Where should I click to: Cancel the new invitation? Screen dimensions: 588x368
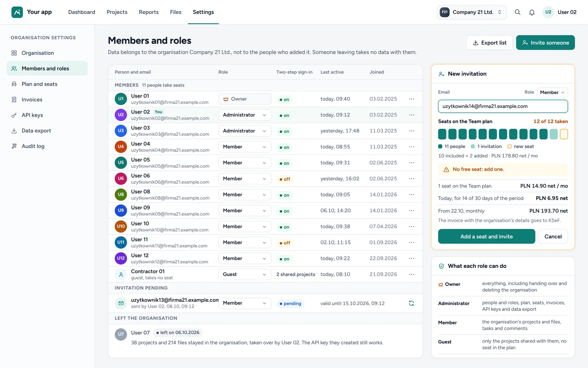(x=553, y=237)
